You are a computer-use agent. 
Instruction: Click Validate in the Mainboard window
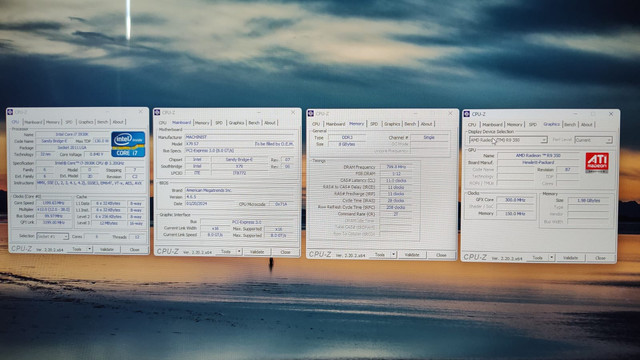pos(257,252)
